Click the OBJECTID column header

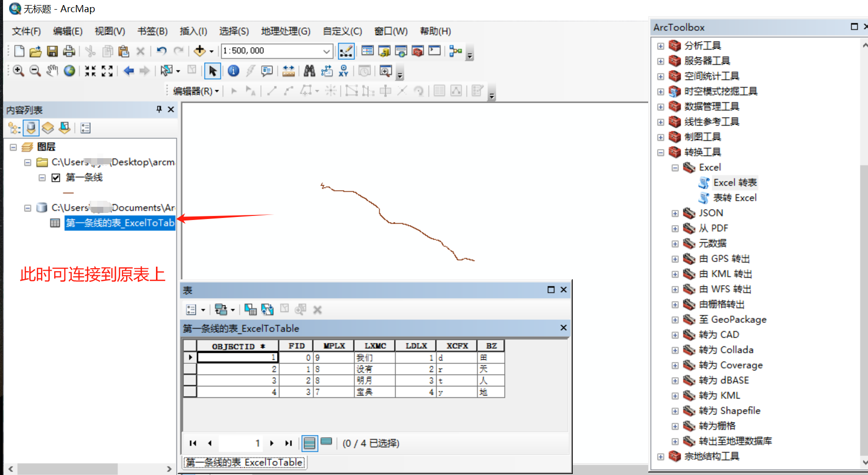pyautogui.click(x=238, y=346)
